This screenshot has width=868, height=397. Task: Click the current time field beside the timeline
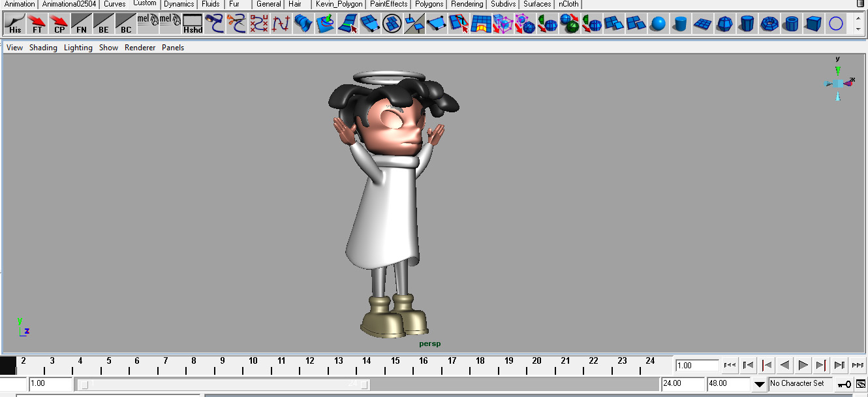697,366
